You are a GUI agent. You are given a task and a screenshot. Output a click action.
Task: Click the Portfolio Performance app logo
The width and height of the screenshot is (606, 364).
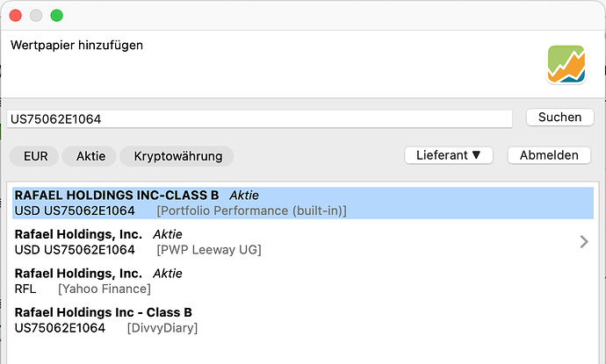coord(566,64)
